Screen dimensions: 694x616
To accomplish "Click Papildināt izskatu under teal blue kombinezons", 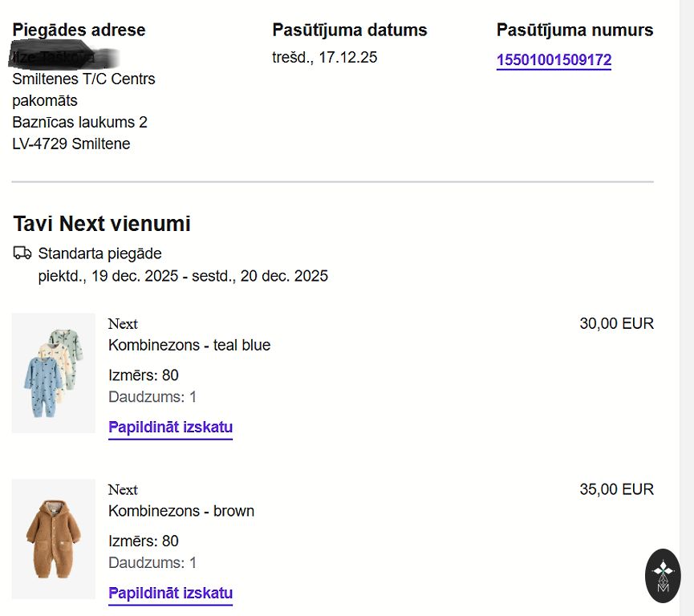I will [x=170, y=428].
